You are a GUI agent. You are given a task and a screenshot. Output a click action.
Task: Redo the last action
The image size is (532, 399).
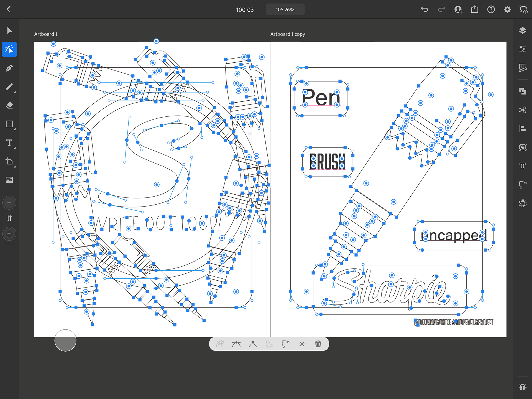[x=441, y=9]
